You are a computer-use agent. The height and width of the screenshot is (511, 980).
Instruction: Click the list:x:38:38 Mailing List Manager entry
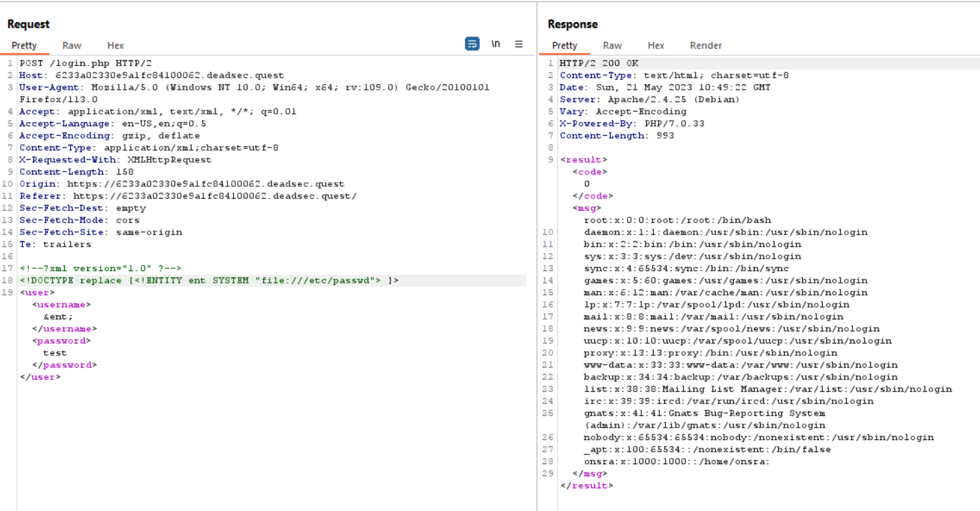point(768,389)
